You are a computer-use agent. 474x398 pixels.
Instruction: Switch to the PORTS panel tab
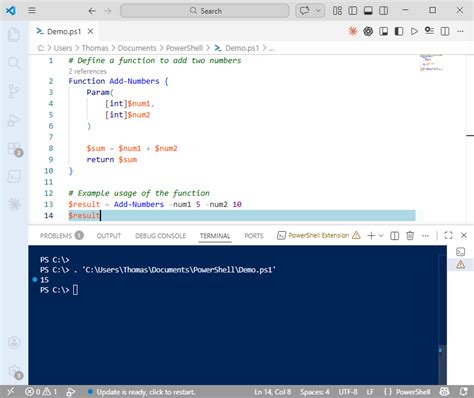click(254, 236)
